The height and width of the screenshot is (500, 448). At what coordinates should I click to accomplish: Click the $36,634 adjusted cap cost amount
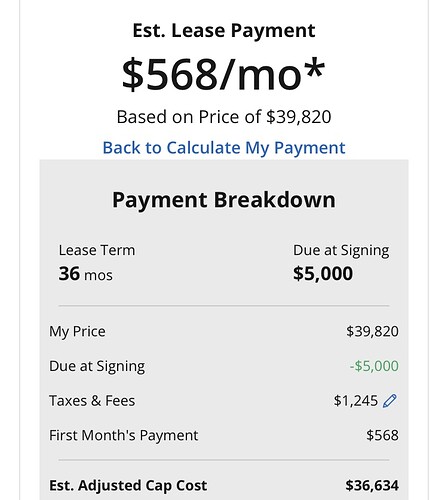372,486
